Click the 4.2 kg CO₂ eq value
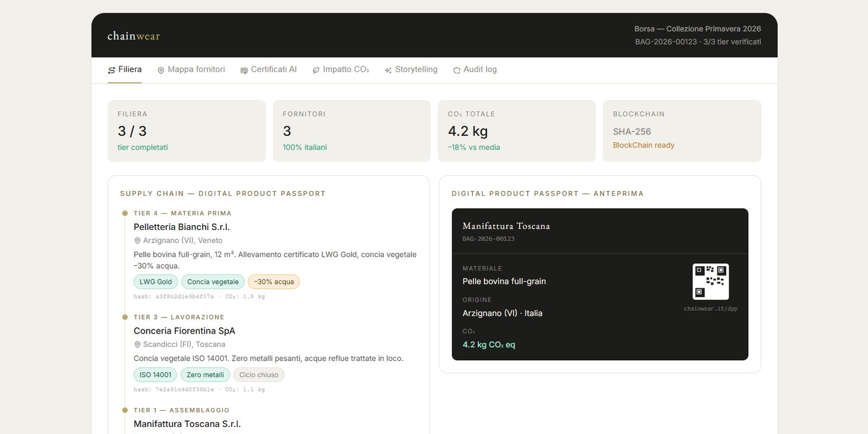This screenshot has width=868, height=434. (x=489, y=344)
